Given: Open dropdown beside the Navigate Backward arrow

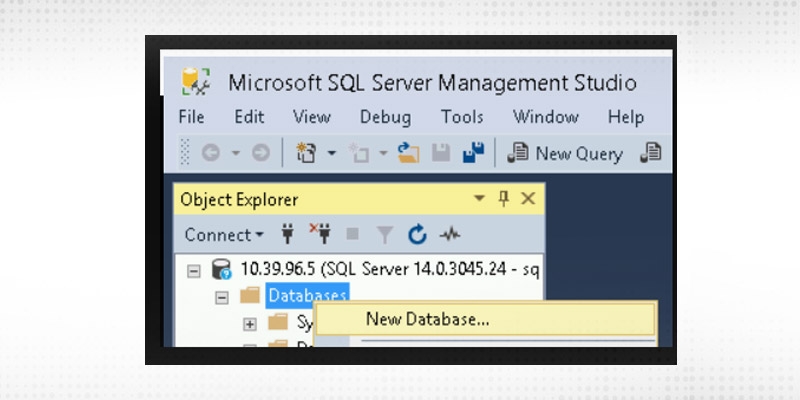Looking at the screenshot, I should pos(236,153).
